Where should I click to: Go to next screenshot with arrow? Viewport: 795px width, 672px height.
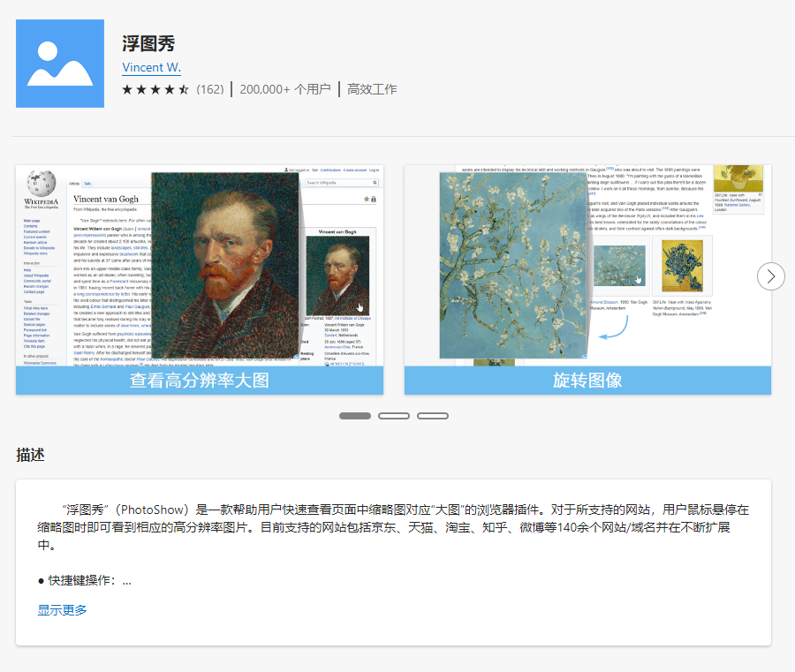point(770,276)
